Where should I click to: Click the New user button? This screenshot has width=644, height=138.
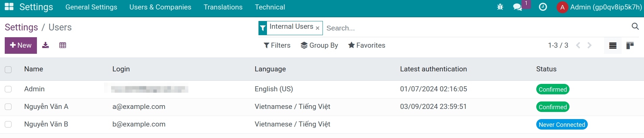[x=21, y=45]
